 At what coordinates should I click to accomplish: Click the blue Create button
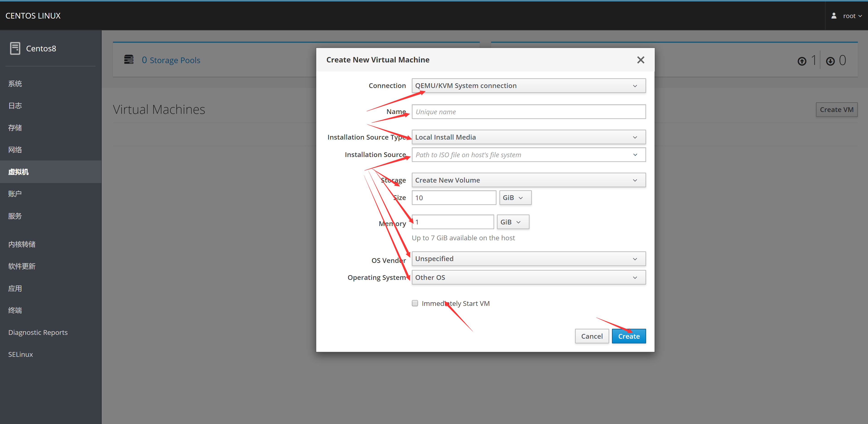pyautogui.click(x=629, y=336)
